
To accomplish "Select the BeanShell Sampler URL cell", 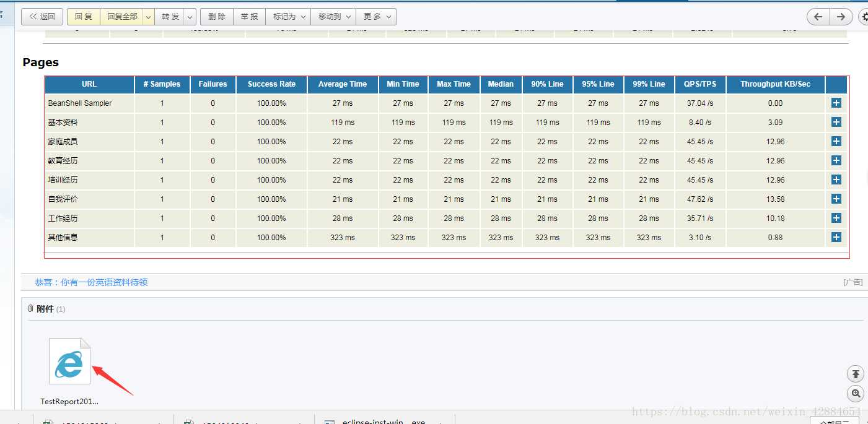I will 89,103.
